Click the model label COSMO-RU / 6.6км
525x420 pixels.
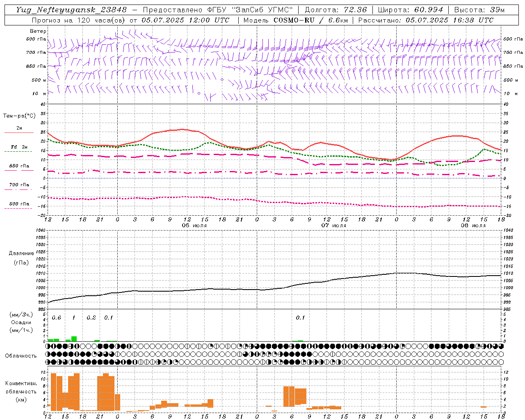(310, 20)
